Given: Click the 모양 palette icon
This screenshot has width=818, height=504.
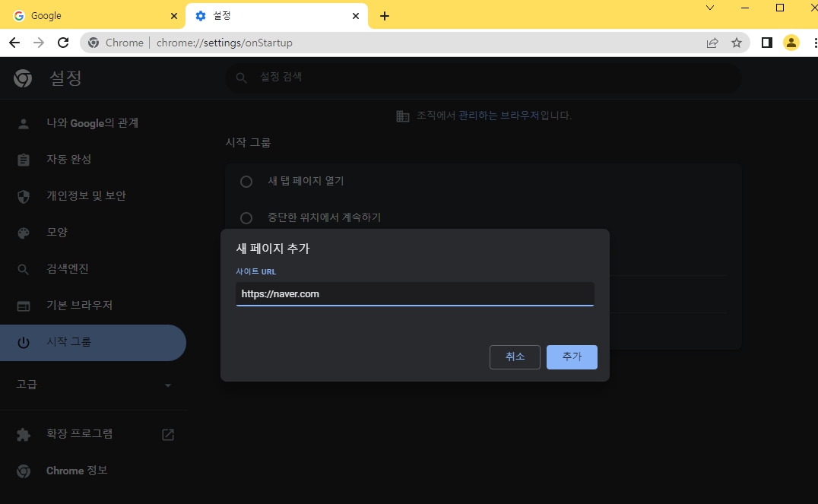Looking at the screenshot, I should tap(23, 232).
